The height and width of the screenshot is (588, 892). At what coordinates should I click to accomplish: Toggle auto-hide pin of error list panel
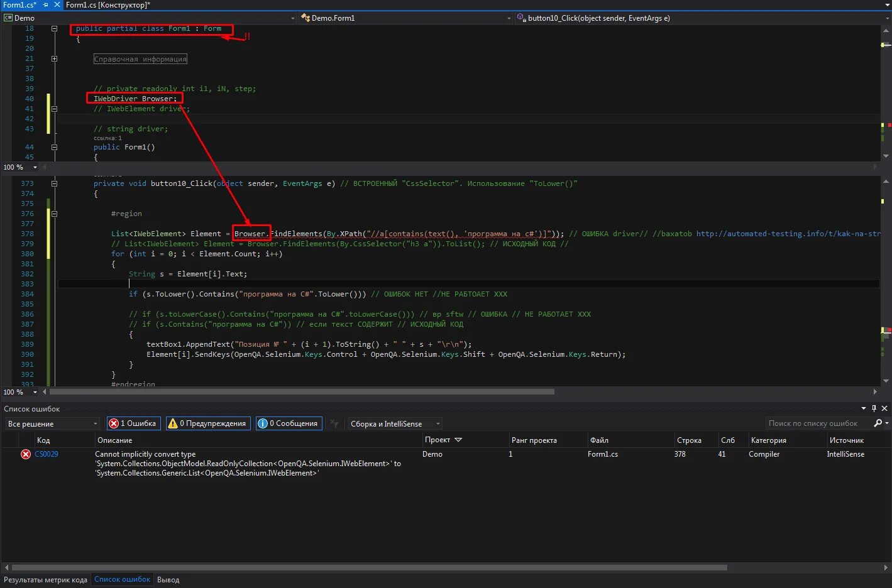tap(874, 408)
